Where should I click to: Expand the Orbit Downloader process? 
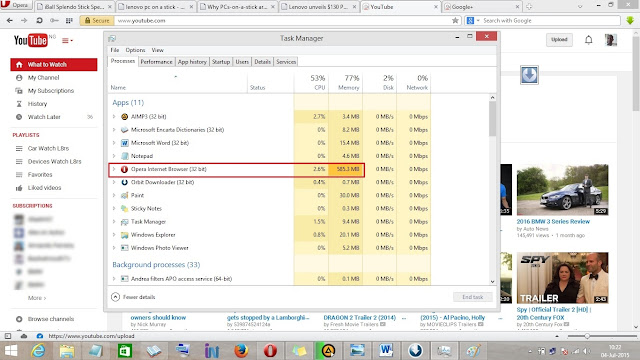114,182
